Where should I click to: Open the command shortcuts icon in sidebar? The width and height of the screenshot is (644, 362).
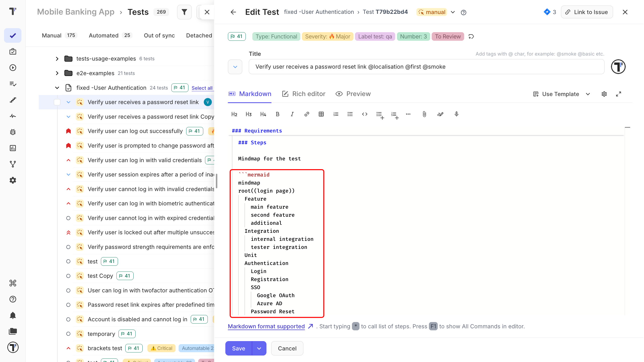[x=13, y=283]
